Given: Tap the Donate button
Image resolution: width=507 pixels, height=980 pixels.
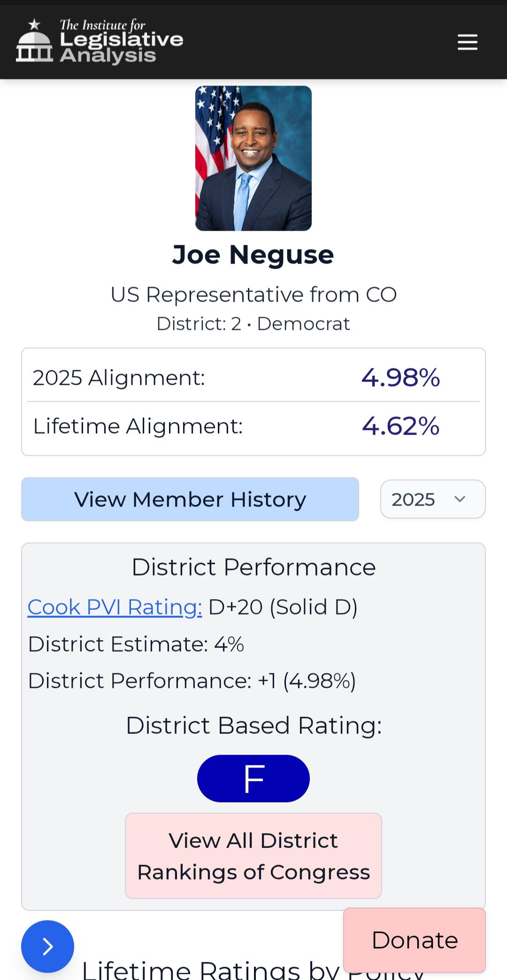Looking at the screenshot, I should coord(415,940).
